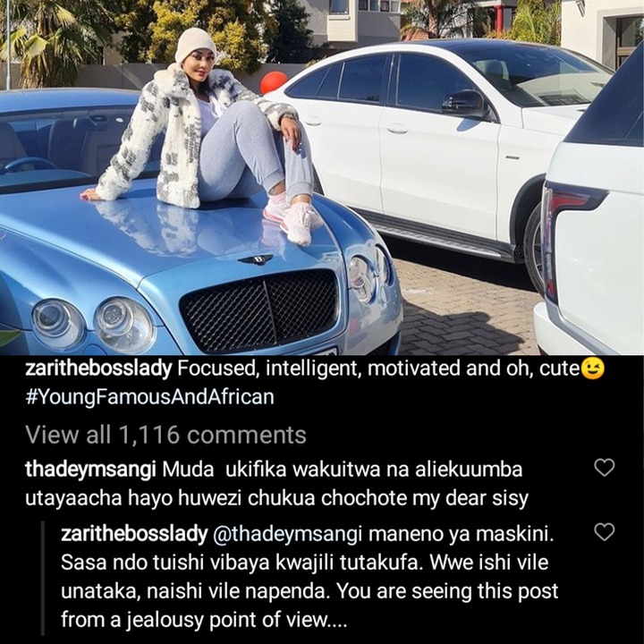Click the vertical reply thread line
The height and width of the screenshot is (644, 644).
click(43, 578)
